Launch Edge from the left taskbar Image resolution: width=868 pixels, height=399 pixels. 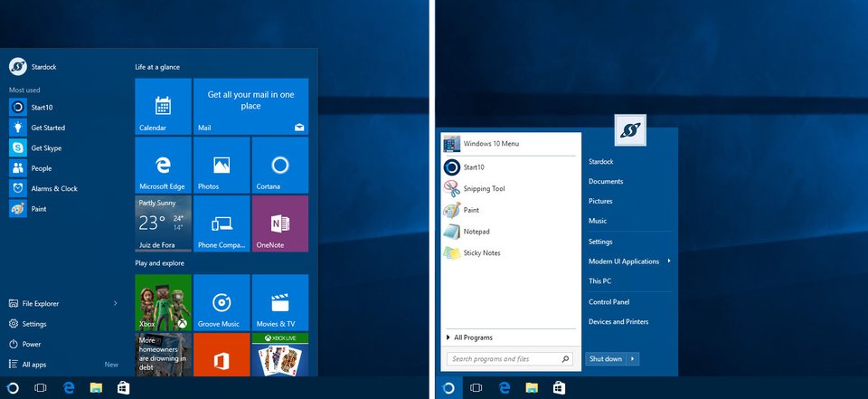[x=69, y=388]
